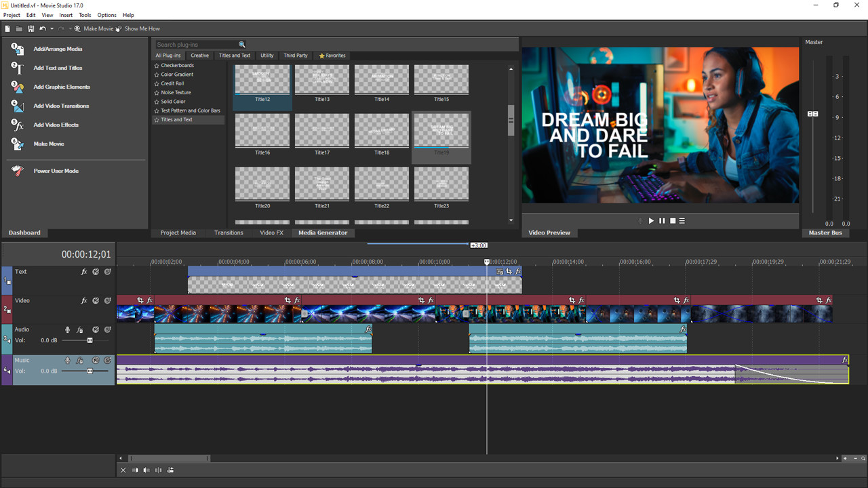
Task: Click the Make Movie film reel icon
Action: [x=77, y=29]
